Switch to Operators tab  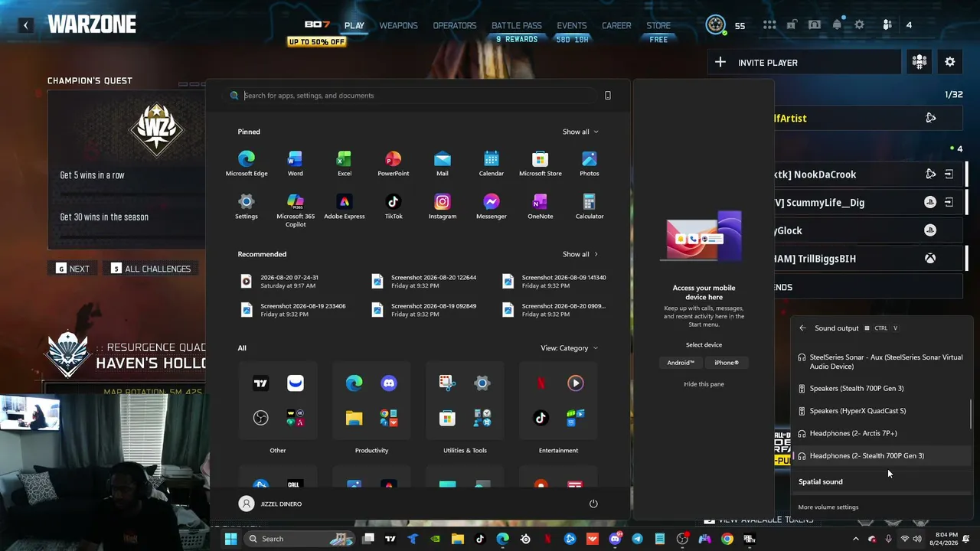[x=455, y=25]
